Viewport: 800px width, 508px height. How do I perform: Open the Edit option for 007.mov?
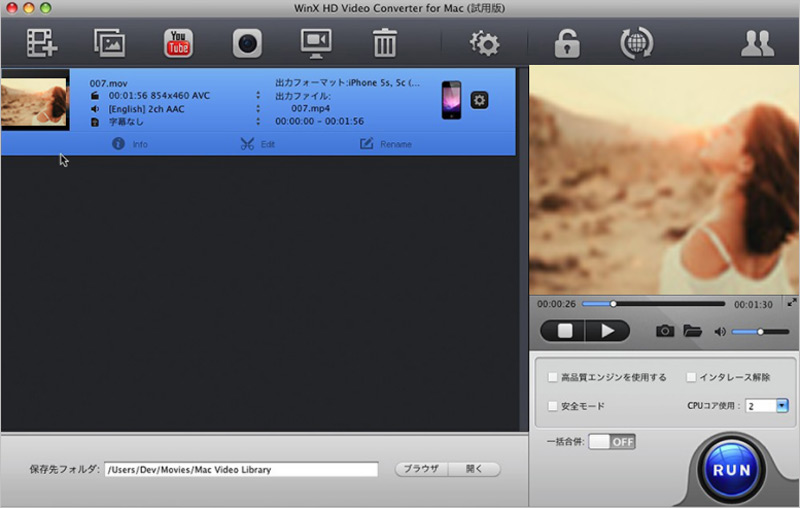(257, 144)
